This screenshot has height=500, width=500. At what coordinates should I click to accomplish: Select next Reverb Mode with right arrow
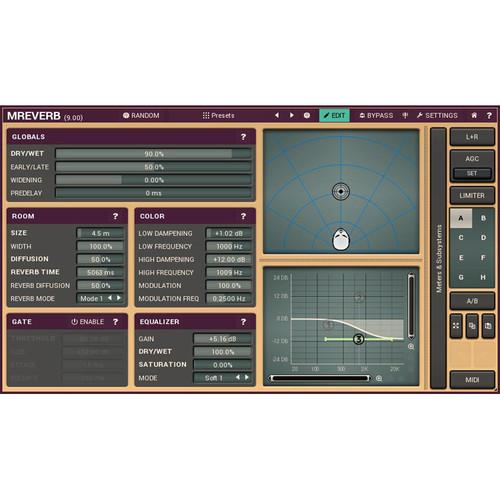point(119,298)
